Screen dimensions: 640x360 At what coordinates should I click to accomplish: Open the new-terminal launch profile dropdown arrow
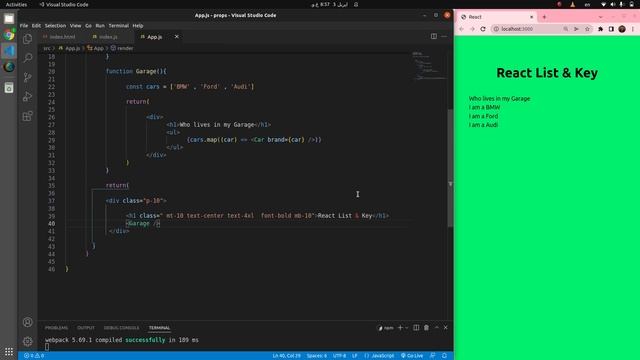click(x=407, y=328)
